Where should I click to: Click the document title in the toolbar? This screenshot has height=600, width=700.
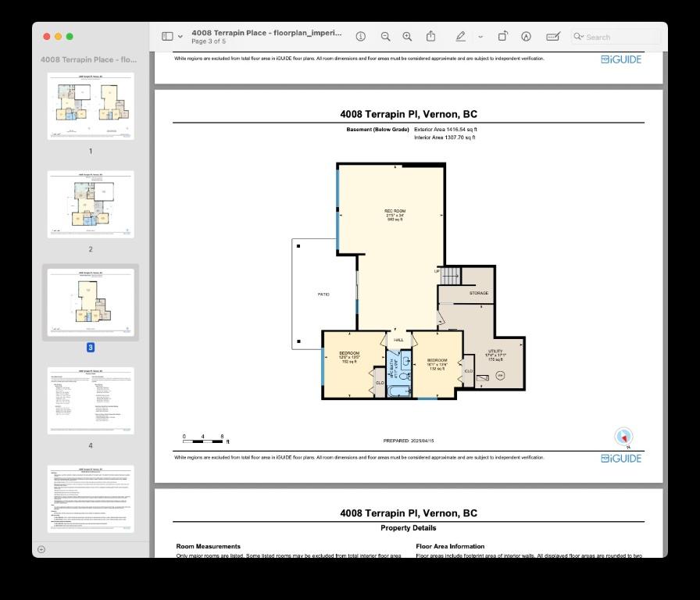[266, 34]
